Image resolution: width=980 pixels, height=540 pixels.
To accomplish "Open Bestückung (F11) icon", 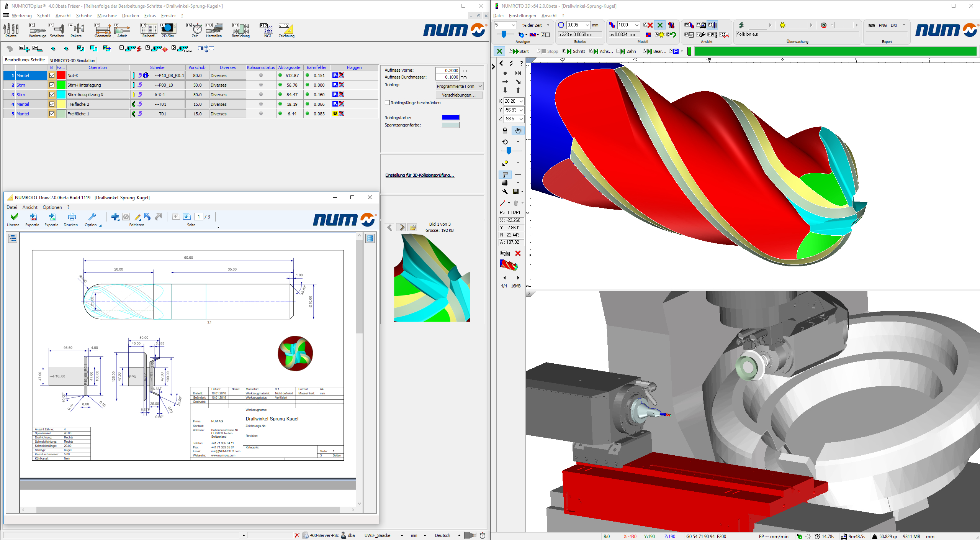I will (241, 30).
